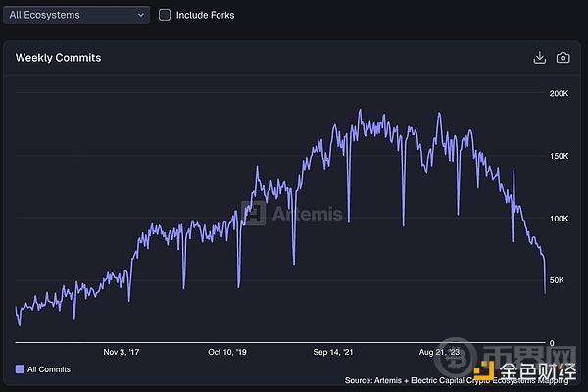Select the 200K y-axis label

point(558,94)
